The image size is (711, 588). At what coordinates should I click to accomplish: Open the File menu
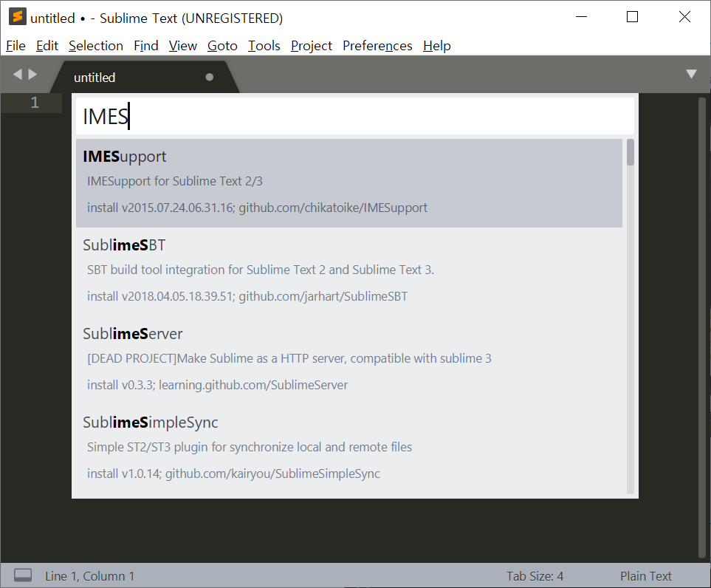16,46
